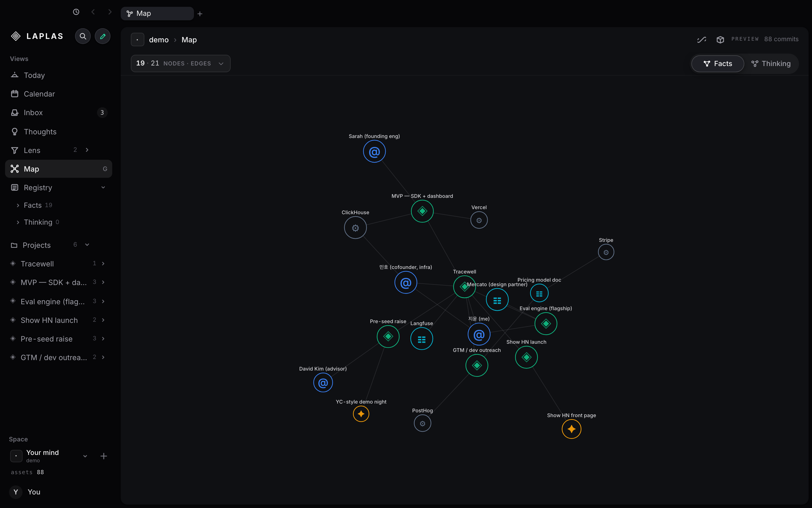This screenshot has width=812, height=508.
Task: Select the ClickHouse gear node
Action: [x=355, y=228]
